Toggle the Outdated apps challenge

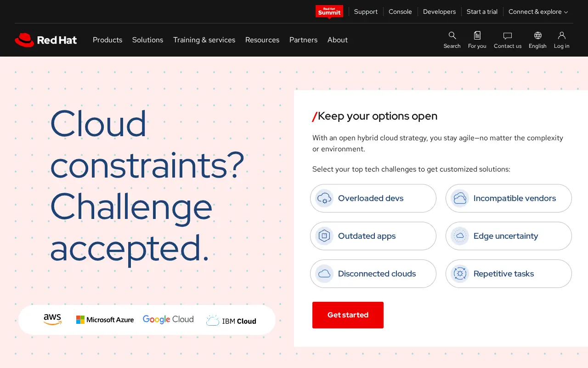pyautogui.click(x=373, y=236)
